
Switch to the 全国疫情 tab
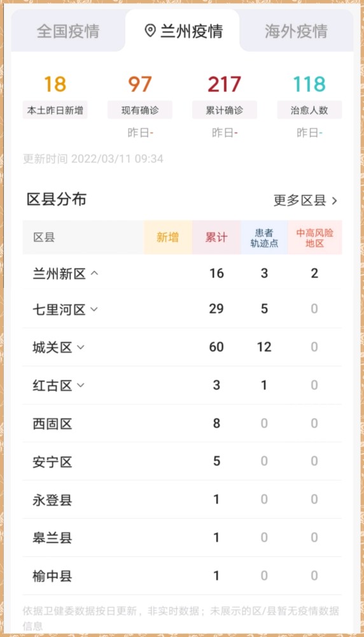point(68,31)
